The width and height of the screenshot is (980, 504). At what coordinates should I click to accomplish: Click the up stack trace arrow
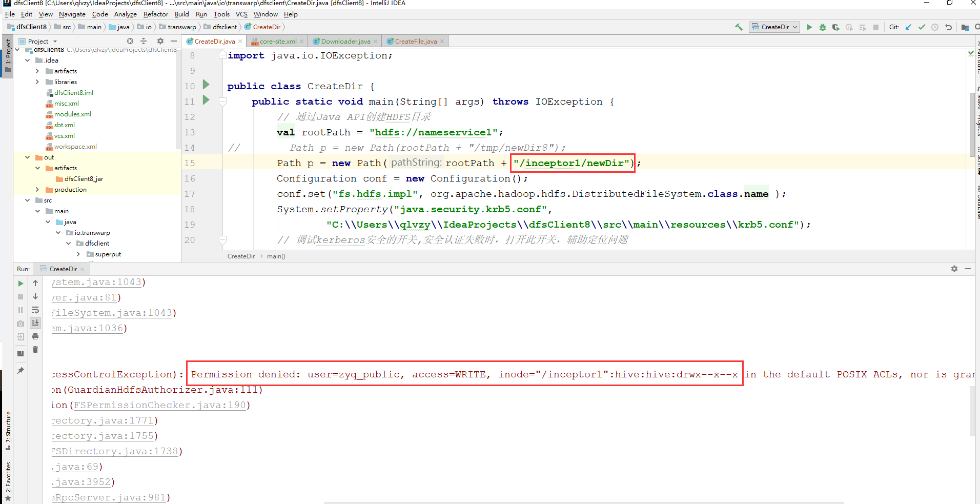(35, 283)
